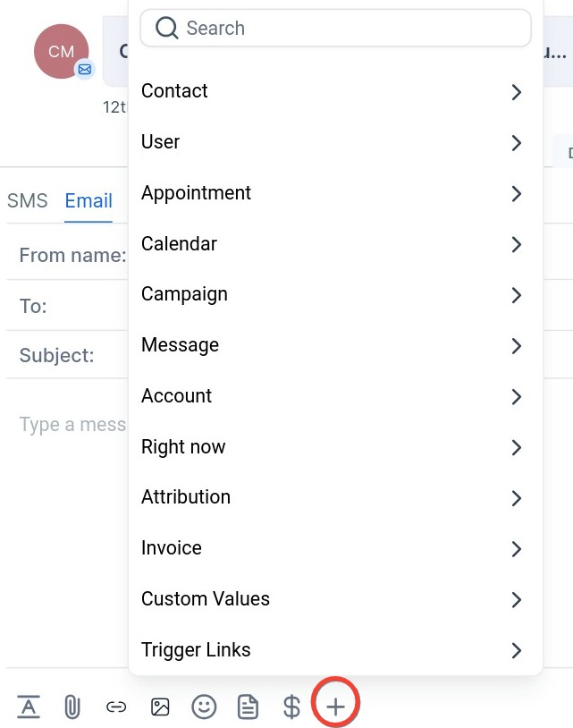The image size is (573, 728).
Task: Switch to the Email tab
Action: tap(88, 200)
